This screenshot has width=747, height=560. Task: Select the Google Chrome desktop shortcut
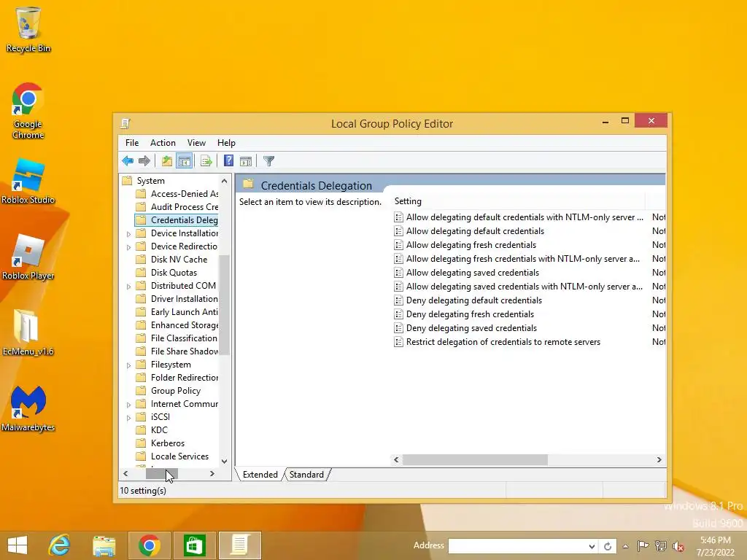pyautogui.click(x=28, y=111)
